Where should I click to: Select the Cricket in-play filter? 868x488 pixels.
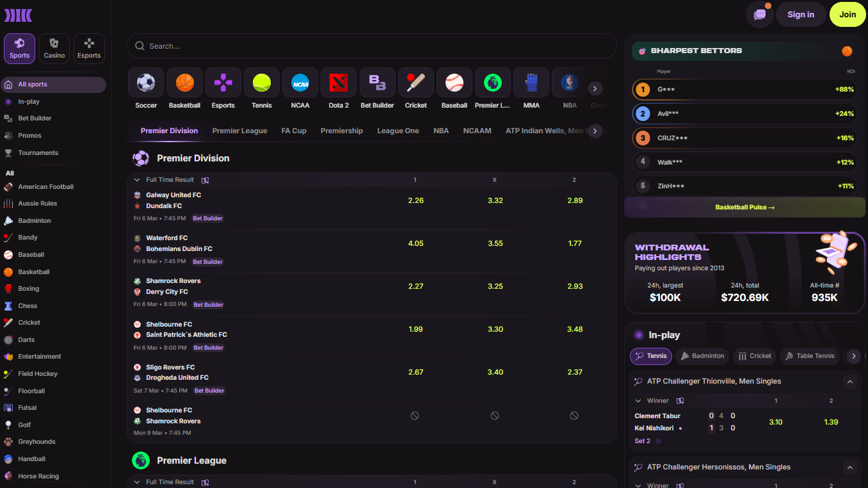pos(755,356)
